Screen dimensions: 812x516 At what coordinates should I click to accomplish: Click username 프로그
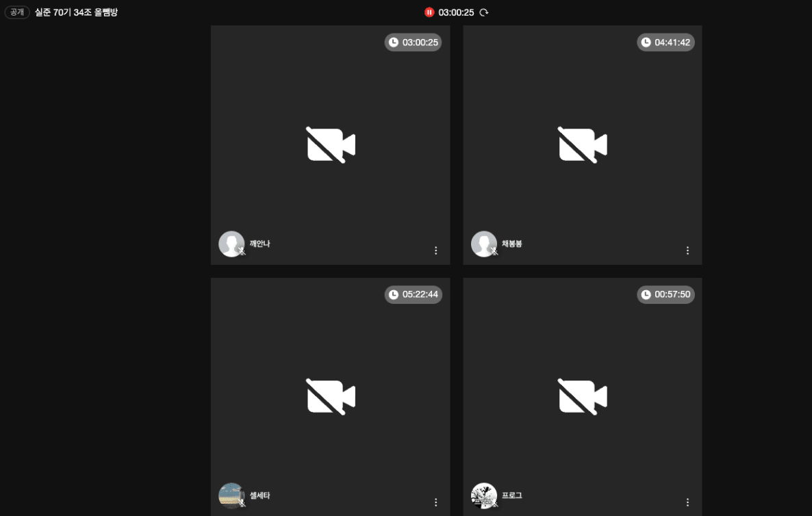tap(511, 496)
